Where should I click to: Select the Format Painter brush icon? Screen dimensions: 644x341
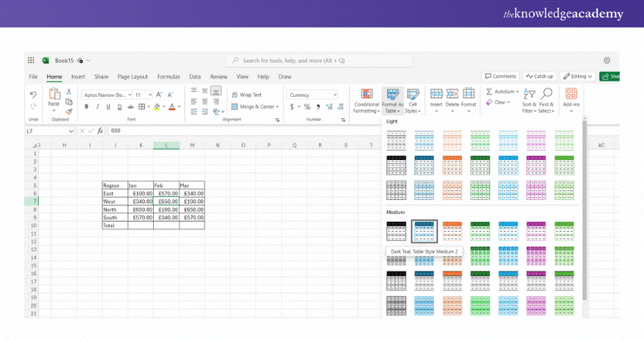[69, 111]
